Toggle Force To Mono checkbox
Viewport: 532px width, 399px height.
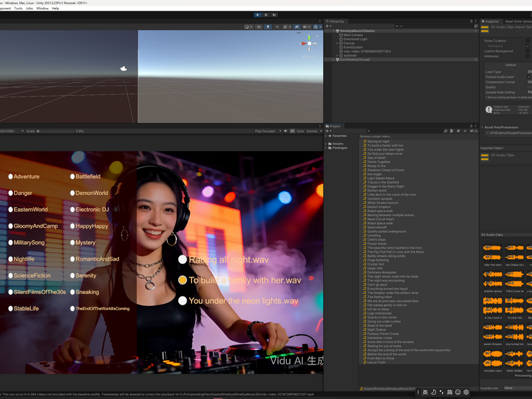point(527,41)
